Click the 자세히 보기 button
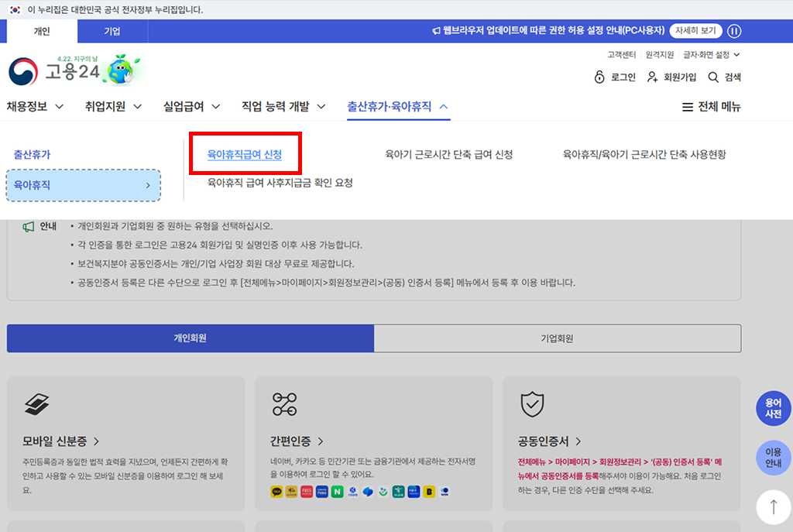The width and height of the screenshot is (793, 532). tap(696, 31)
